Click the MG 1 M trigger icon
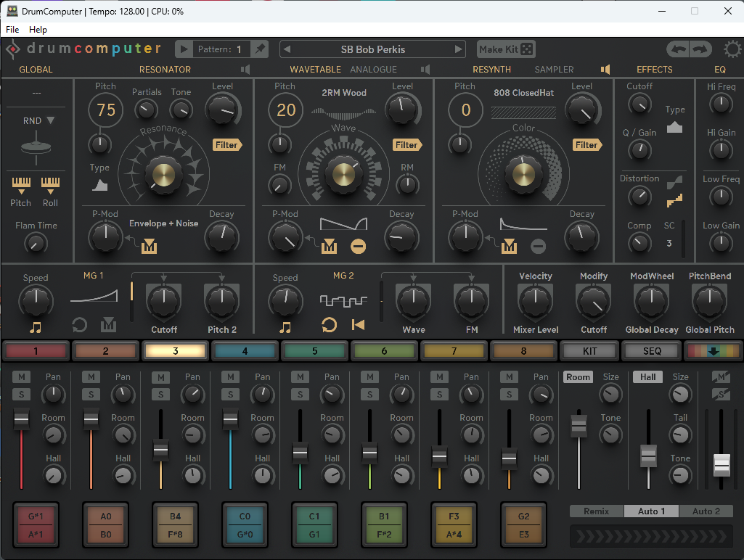The image size is (744, 560). coord(109,325)
